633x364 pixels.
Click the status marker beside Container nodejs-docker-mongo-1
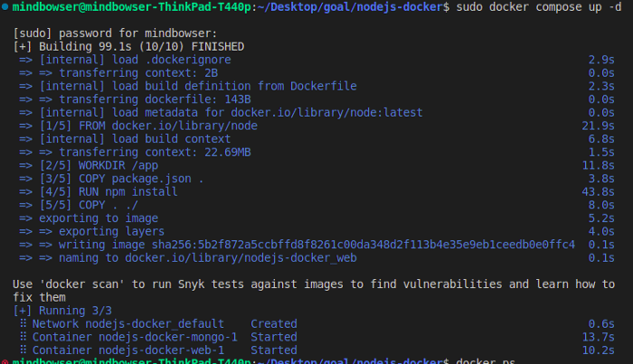pos(22,337)
